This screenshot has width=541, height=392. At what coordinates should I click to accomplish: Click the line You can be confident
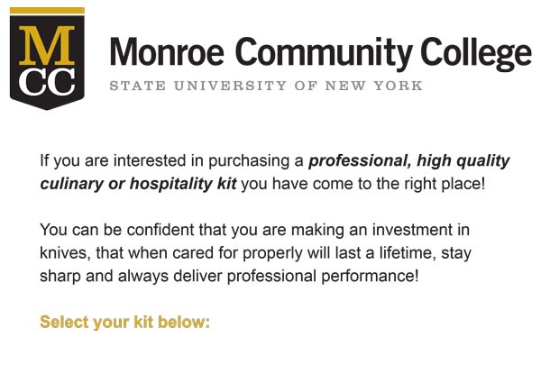coord(254,230)
